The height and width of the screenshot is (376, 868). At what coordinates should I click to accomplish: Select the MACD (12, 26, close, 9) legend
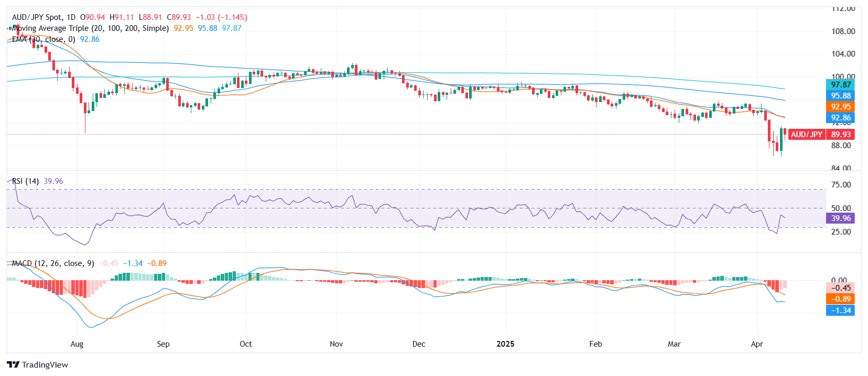tap(52, 263)
